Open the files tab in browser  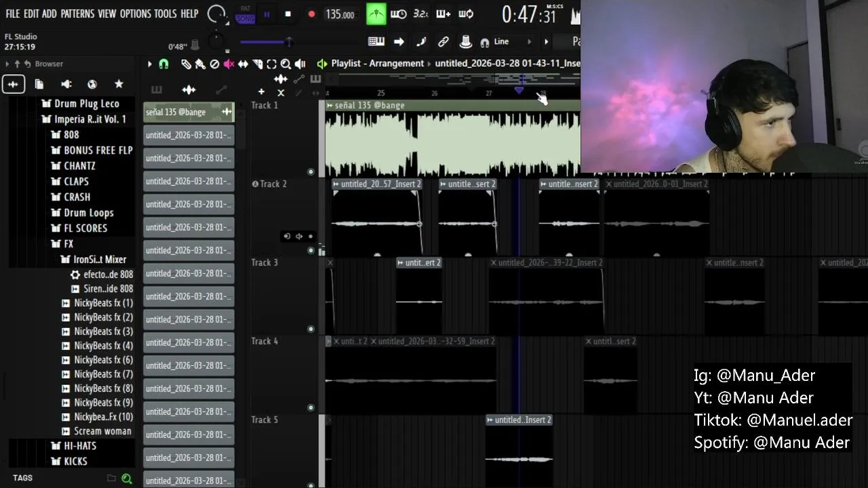(x=39, y=84)
